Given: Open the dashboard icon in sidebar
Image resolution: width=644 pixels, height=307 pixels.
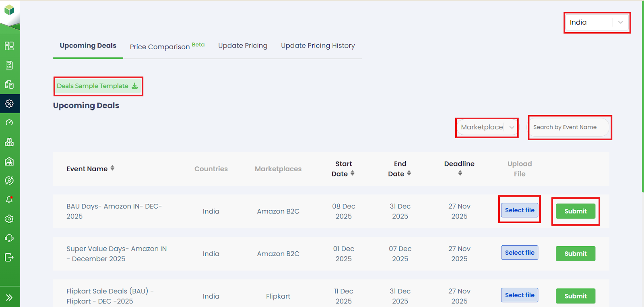Looking at the screenshot, I should [x=9, y=46].
